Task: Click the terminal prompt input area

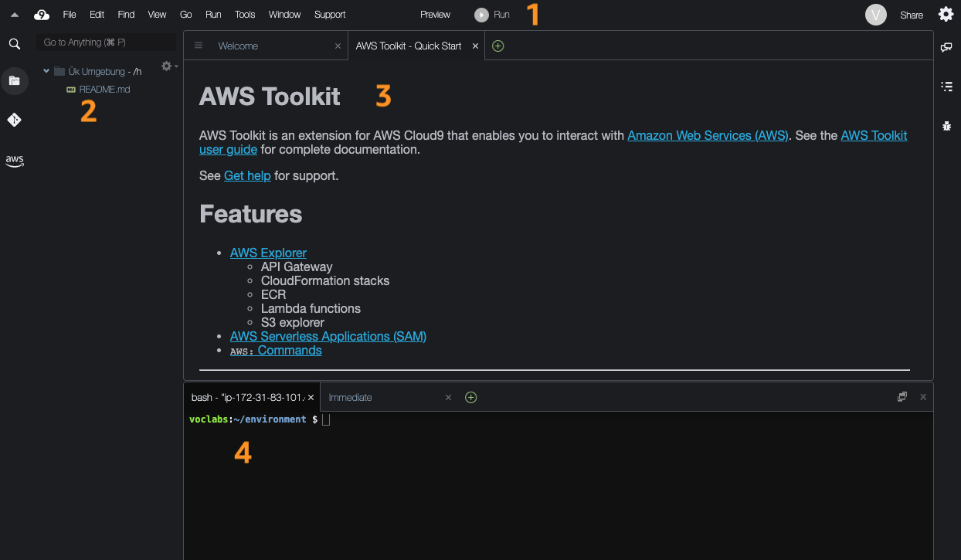Action: [x=326, y=419]
